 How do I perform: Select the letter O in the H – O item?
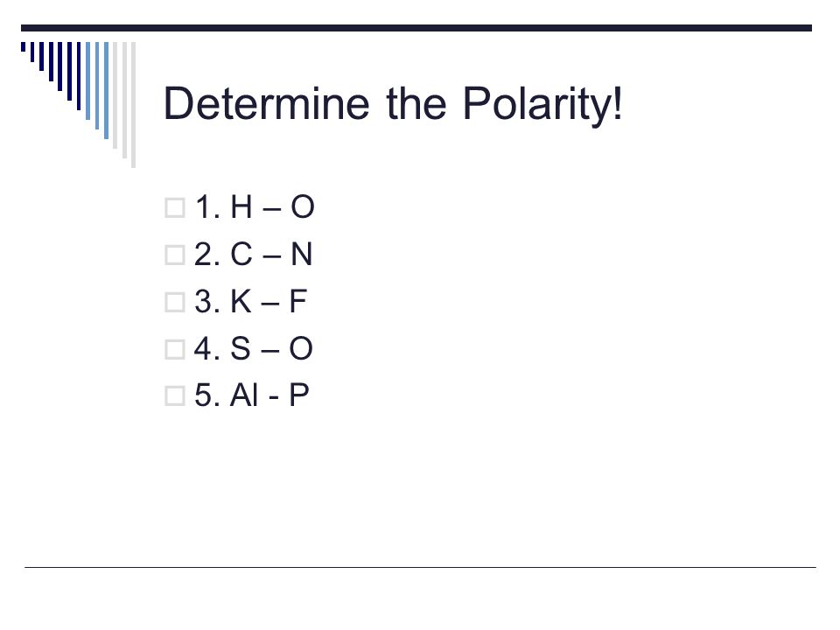click(x=302, y=206)
